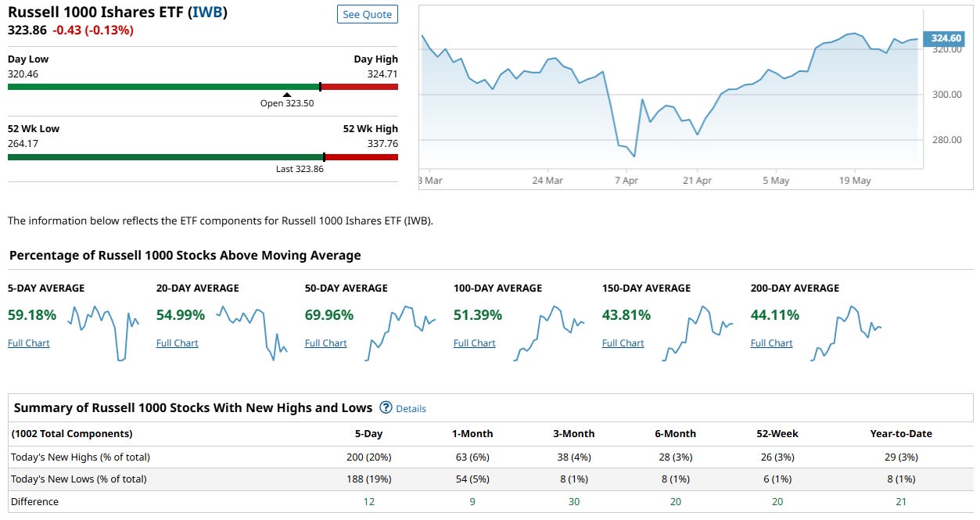Click the 324.60 price label on chart
980x520 pixels.
coord(945,38)
